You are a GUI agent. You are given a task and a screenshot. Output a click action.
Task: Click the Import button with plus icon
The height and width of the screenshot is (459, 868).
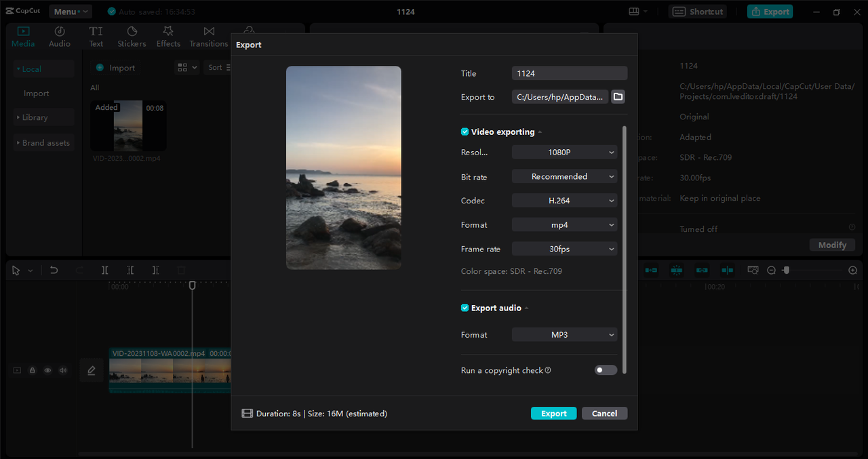pos(115,68)
